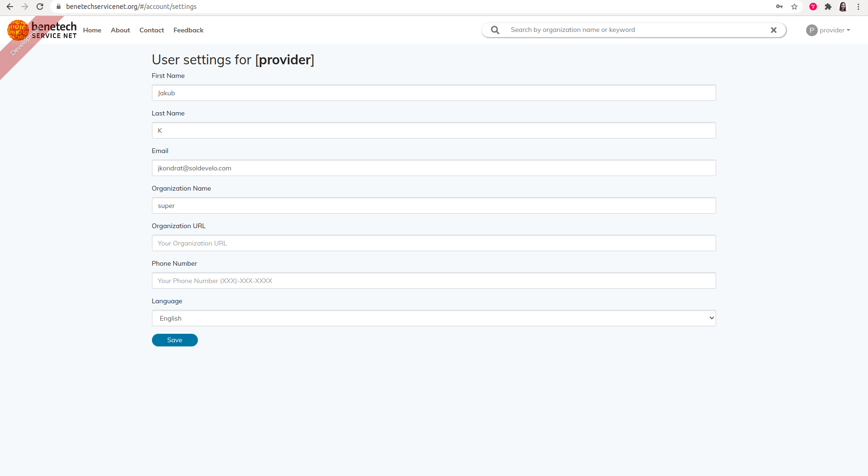Screen dimensions: 868x476
Task: Select the Email field showing jkondrat@soldevelo.com
Action: click(x=433, y=168)
